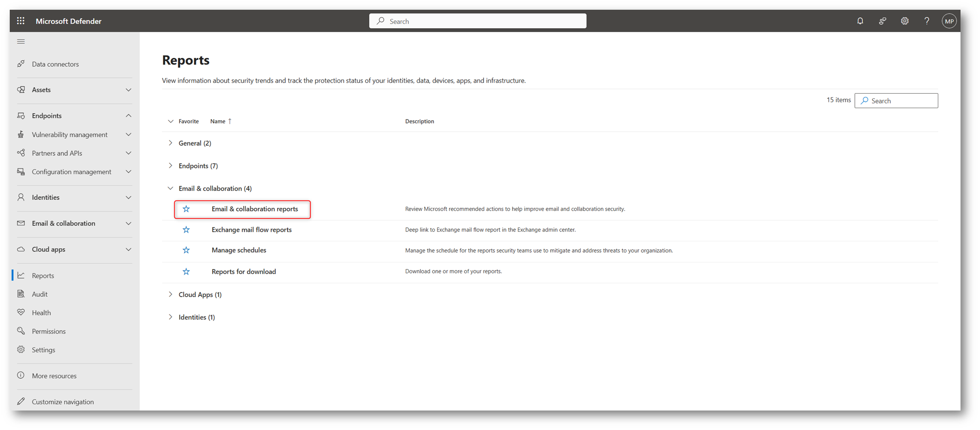Sort by the Favorite column header
Viewport: 980px width, 430px height.
pyautogui.click(x=188, y=121)
